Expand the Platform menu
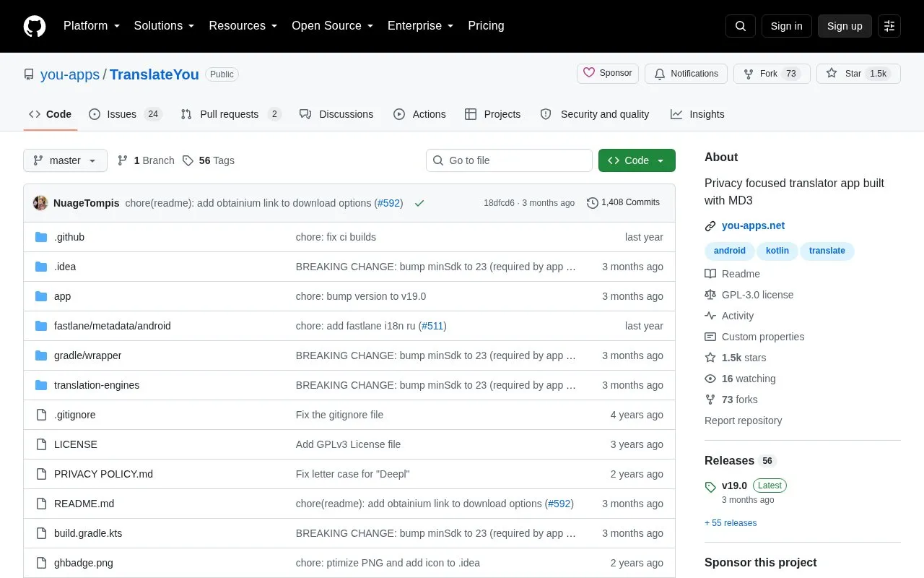The height and width of the screenshot is (578, 924). (x=92, y=26)
